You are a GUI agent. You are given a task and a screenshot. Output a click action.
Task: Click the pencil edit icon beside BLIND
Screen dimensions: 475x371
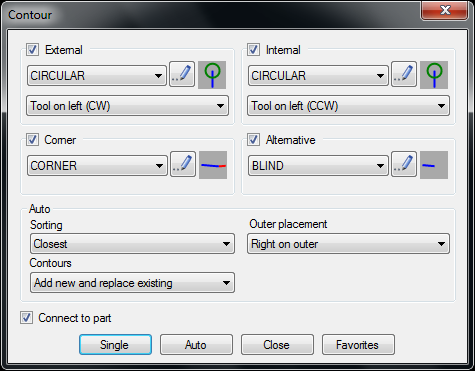click(404, 164)
